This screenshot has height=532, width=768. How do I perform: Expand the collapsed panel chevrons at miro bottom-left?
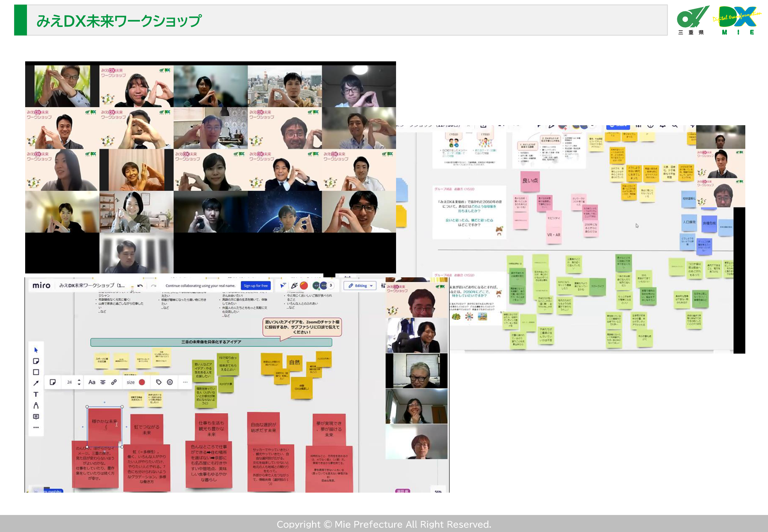pyautogui.click(x=36, y=491)
